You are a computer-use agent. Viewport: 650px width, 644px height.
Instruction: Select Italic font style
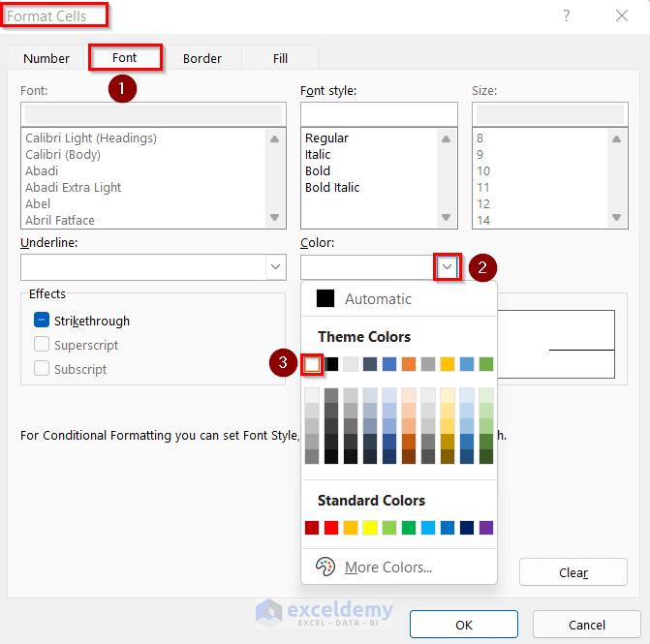tap(318, 155)
